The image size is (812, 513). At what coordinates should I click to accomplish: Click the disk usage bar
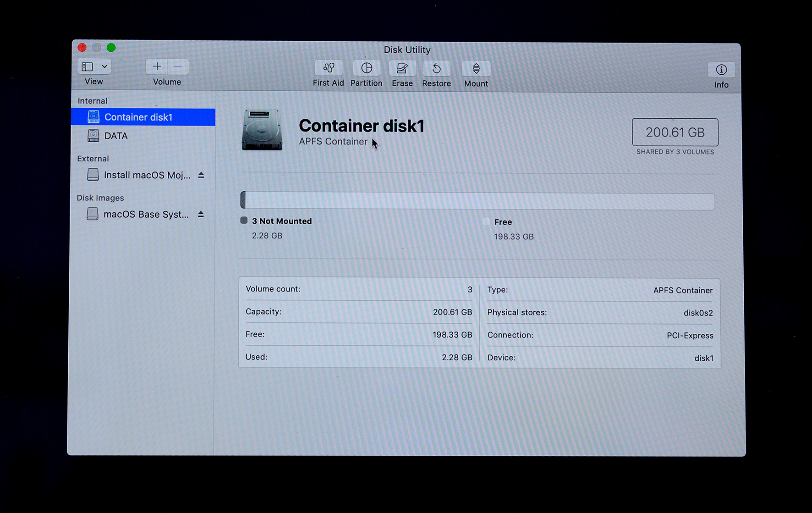click(x=477, y=201)
